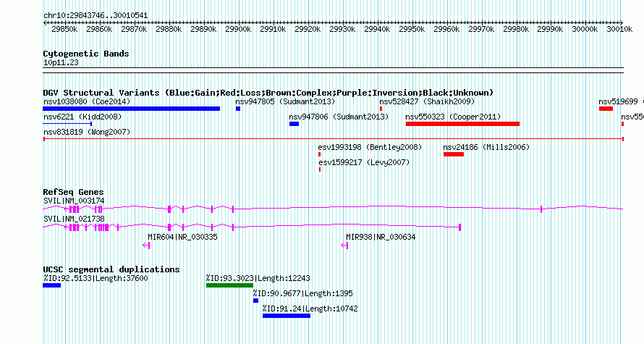Select the small blue nsv947805 feature
644x344 pixels.
(x=238, y=109)
